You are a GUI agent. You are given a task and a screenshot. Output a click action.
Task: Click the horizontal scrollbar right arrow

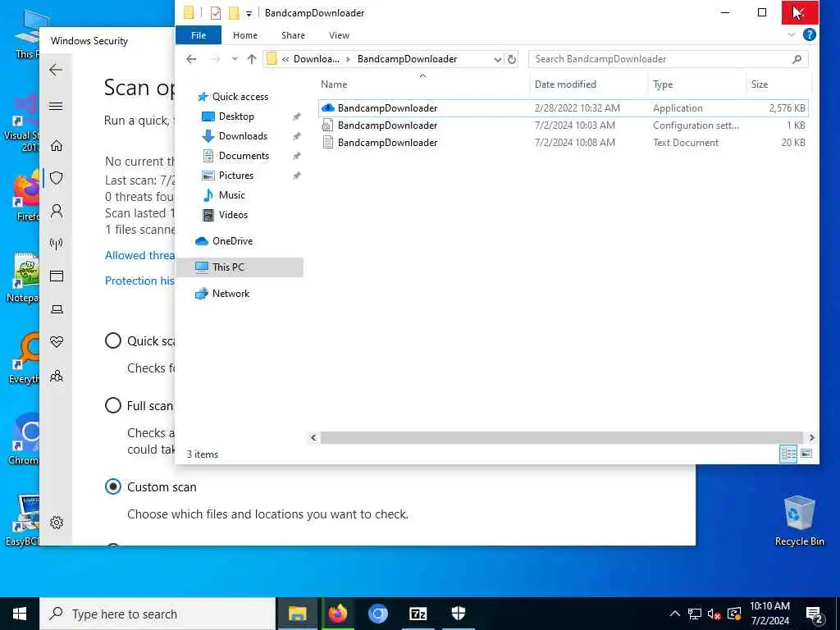(x=811, y=438)
